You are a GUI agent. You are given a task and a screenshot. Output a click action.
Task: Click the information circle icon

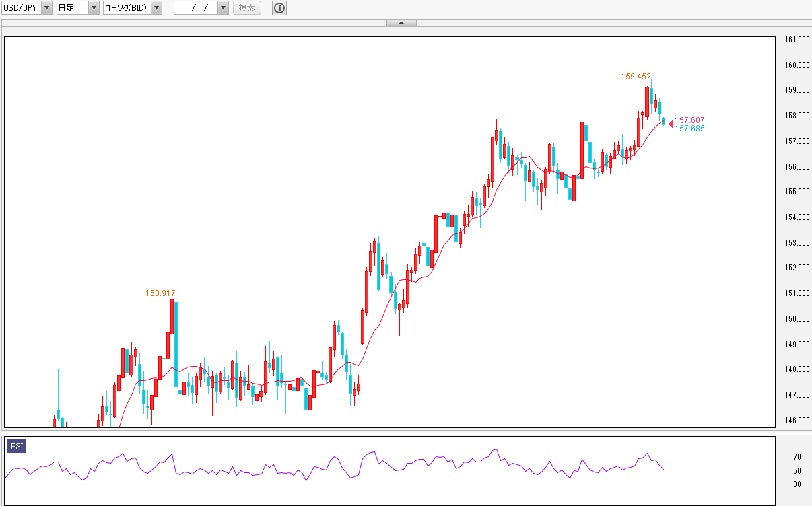tap(279, 8)
